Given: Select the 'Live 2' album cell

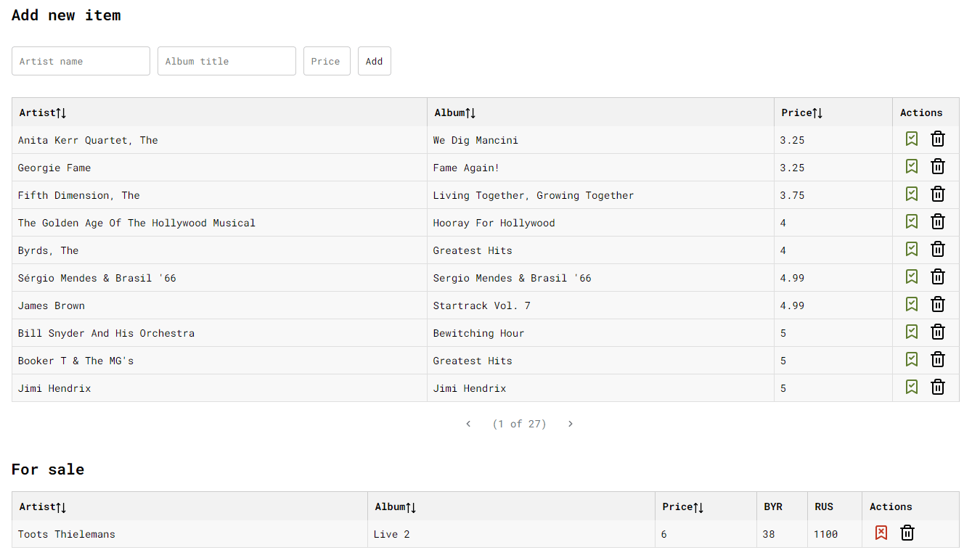Looking at the screenshot, I should 511,534.
